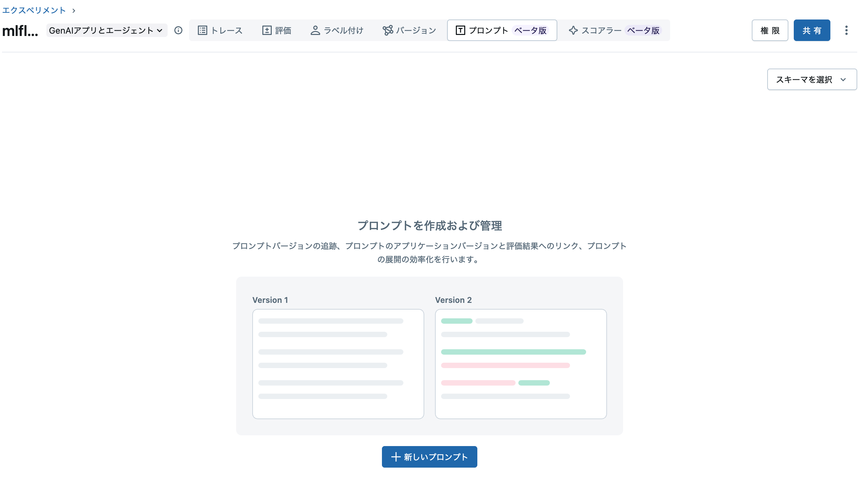Click the green bar in Version 2 preview
Image resolution: width=868 pixels, height=478 pixels.
point(514,352)
